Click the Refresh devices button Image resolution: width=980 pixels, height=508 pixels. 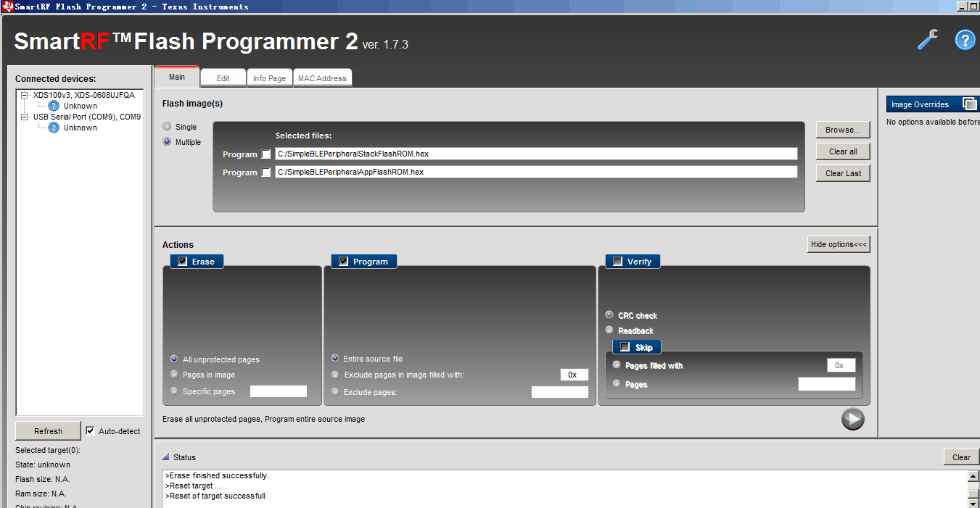48,431
